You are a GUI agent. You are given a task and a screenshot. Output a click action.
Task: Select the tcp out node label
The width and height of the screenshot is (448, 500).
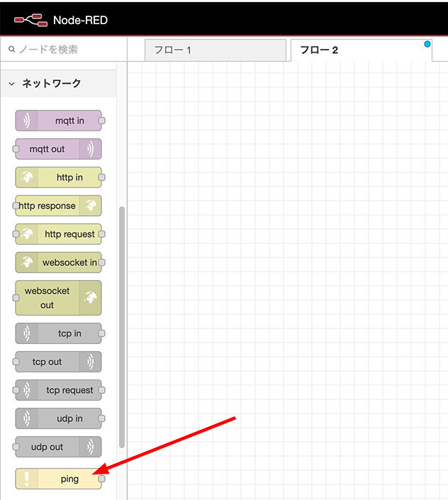coord(47,362)
